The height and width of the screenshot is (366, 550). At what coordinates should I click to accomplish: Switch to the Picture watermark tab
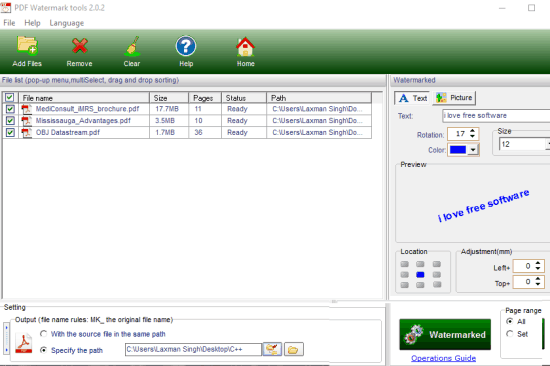pos(454,98)
